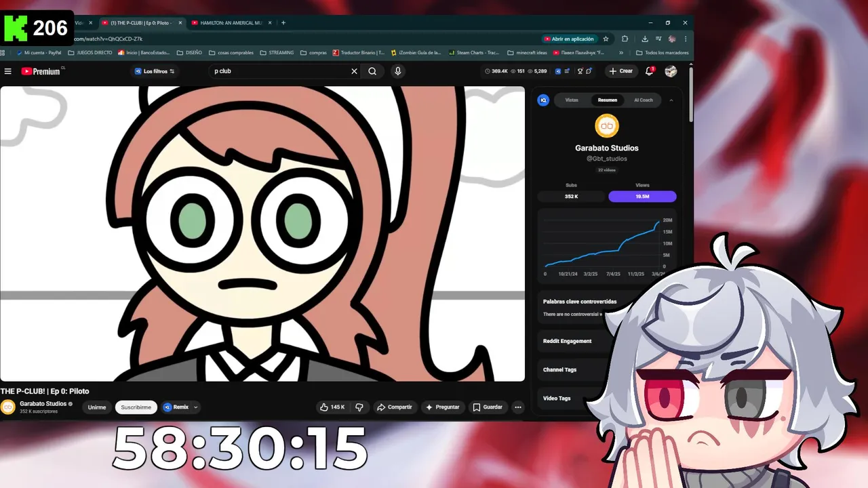
Task: Show more bookmarks with double chevron
Action: pos(621,53)
